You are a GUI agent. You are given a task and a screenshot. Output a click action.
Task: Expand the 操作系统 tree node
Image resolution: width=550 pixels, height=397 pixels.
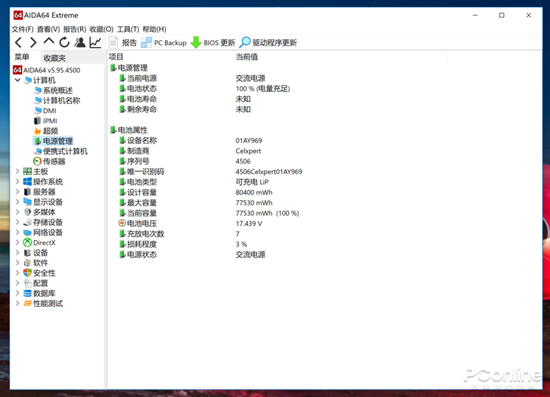point(18,182)
